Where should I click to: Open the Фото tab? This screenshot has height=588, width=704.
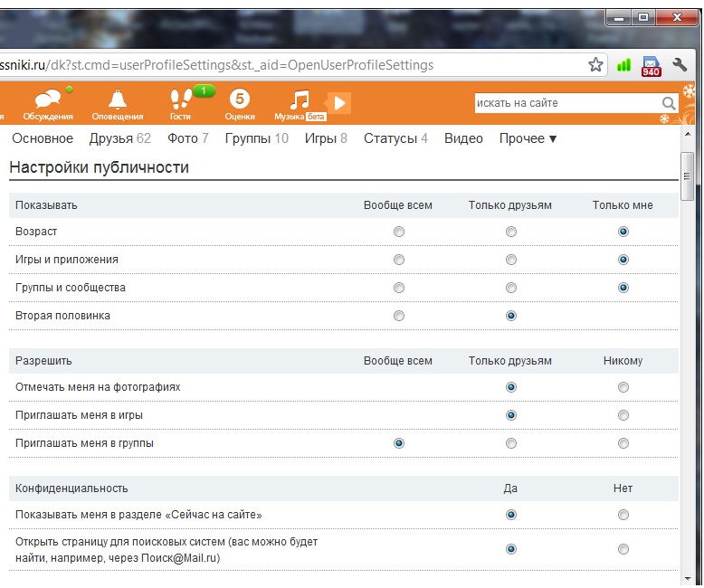pyautogui.click(x=188, y=138)
